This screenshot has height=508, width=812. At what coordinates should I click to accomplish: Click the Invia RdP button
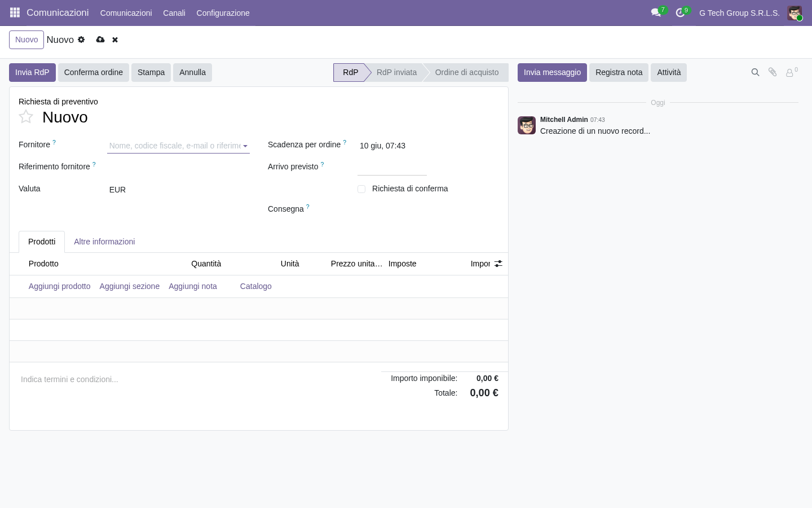click(x=32, y=72)
